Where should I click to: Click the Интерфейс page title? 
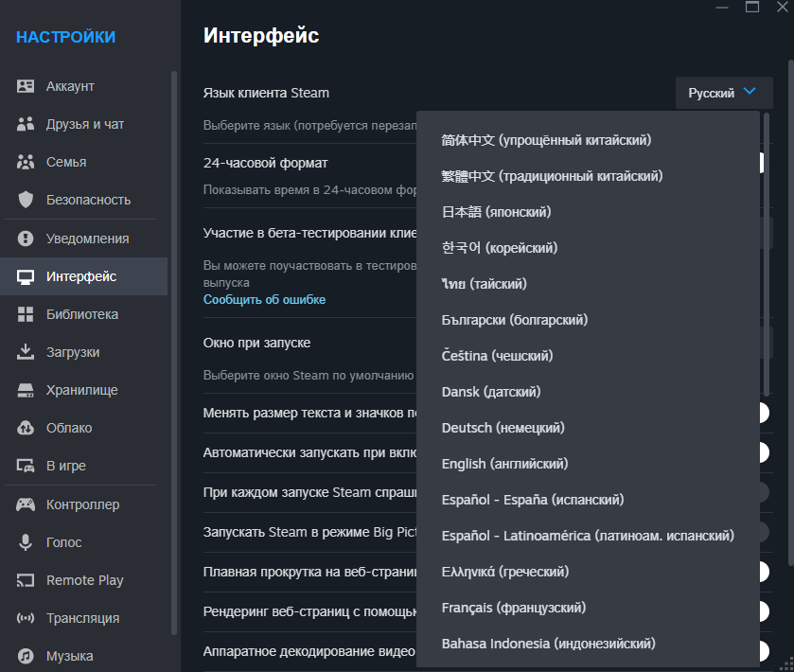coord(261,35)
